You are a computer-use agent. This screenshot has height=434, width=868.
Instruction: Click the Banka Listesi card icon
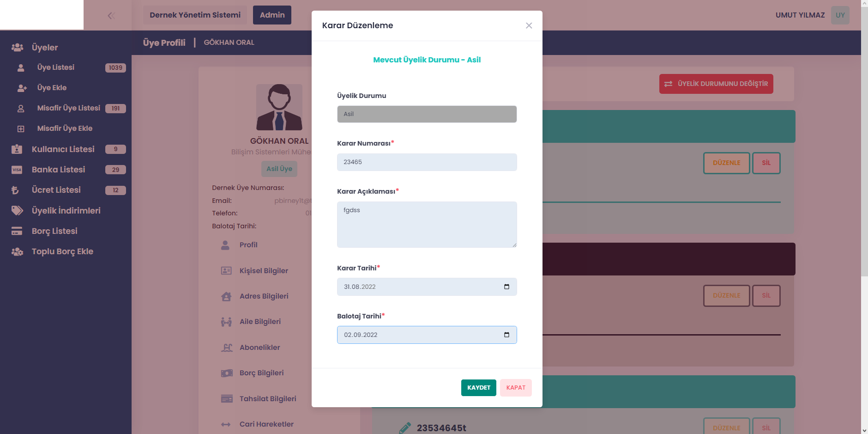[17, 170]
